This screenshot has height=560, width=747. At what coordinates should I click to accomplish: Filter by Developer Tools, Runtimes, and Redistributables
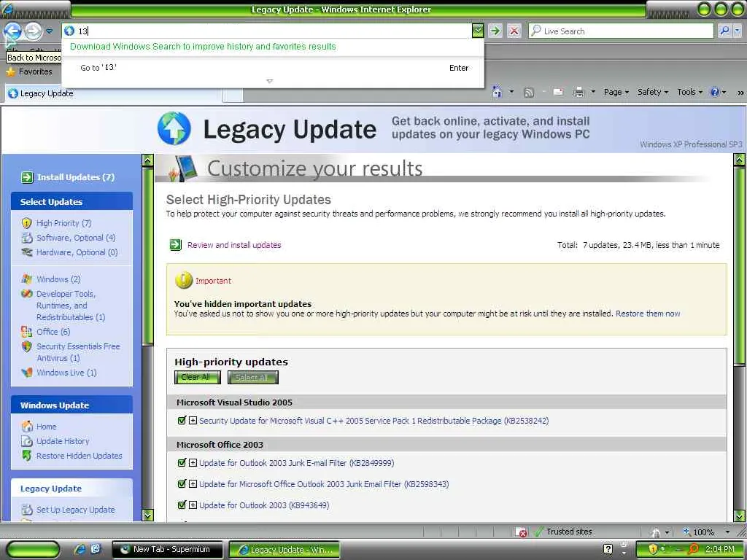71,306
